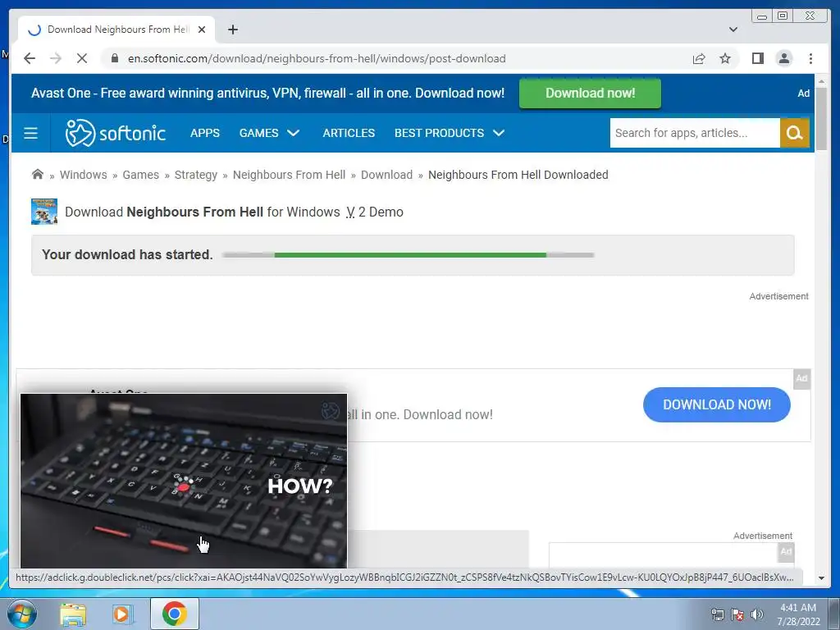This screenshot has height=630, width=840.
Task: Click the V 2 Demo version text
Action: coord(374,212)
